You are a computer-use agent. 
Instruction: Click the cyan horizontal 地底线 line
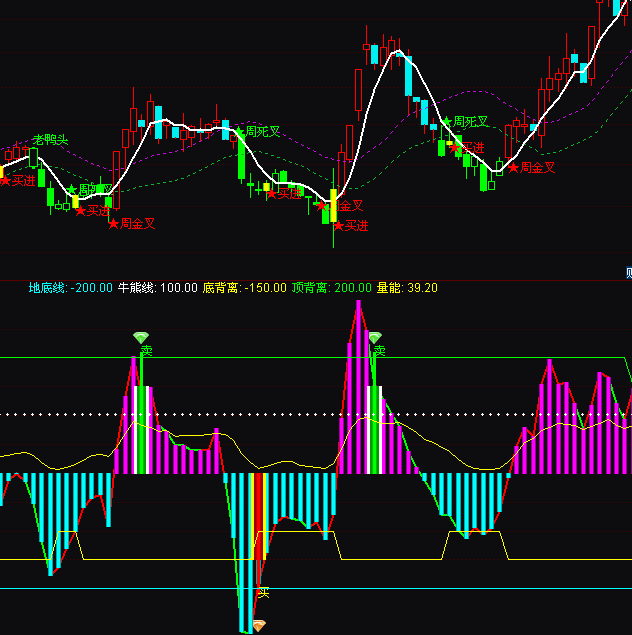400,588
